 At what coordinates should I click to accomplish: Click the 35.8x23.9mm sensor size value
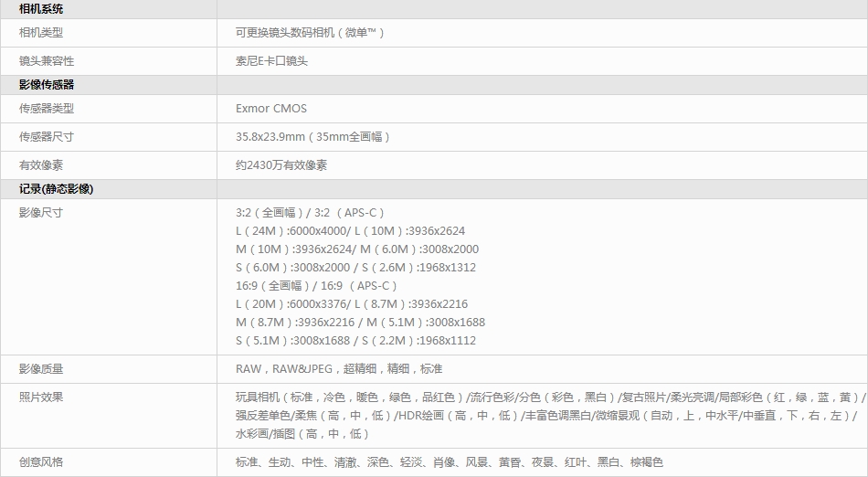tap(312, 137)
